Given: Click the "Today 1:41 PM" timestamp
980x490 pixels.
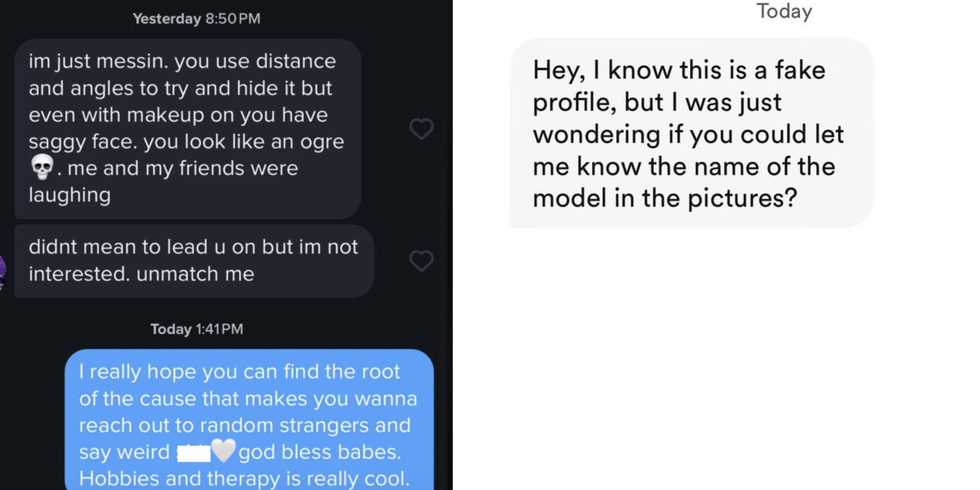Looking at the screenshot, I should click(197, 329).
